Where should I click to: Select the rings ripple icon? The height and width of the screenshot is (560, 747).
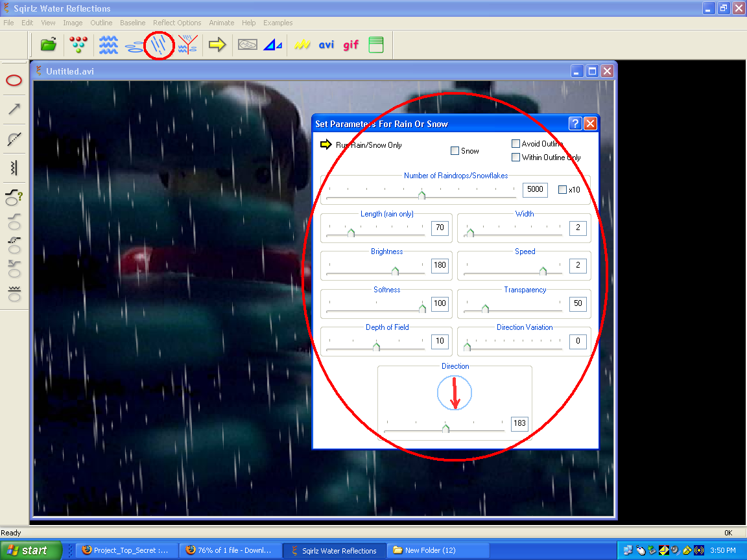click(134, 46)
